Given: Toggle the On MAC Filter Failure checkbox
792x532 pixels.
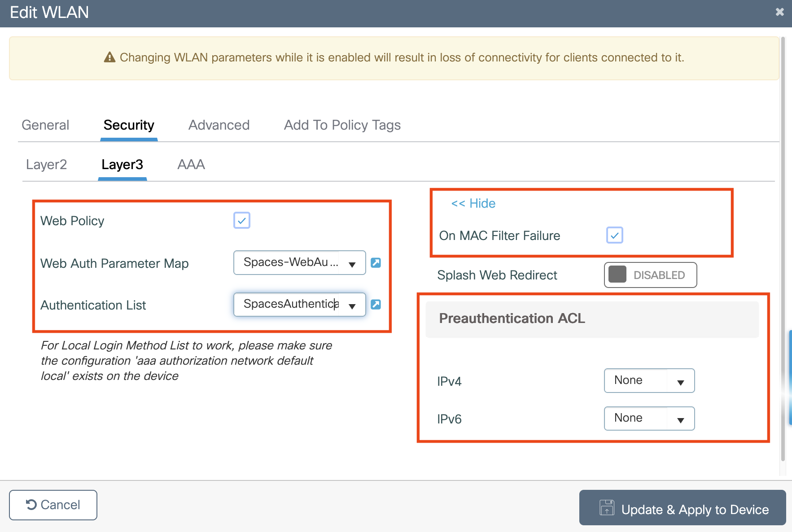Looking at the screenshot, I should coord(614,235).
